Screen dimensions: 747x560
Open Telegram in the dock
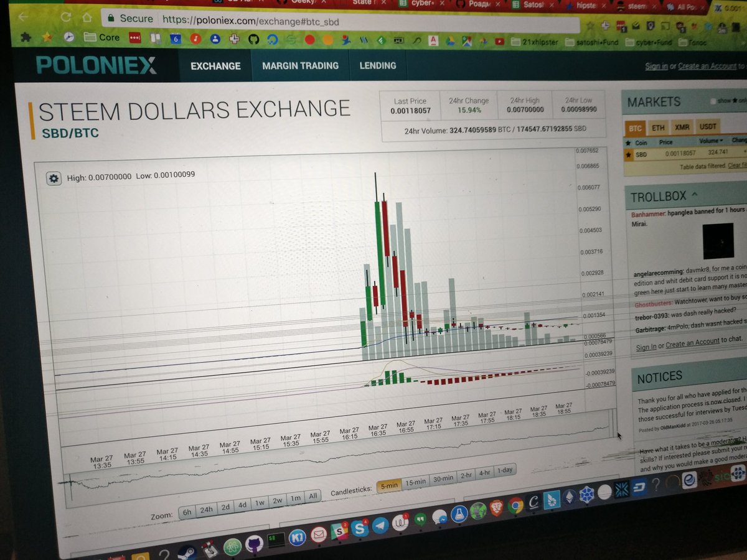(x=380, y=526)
